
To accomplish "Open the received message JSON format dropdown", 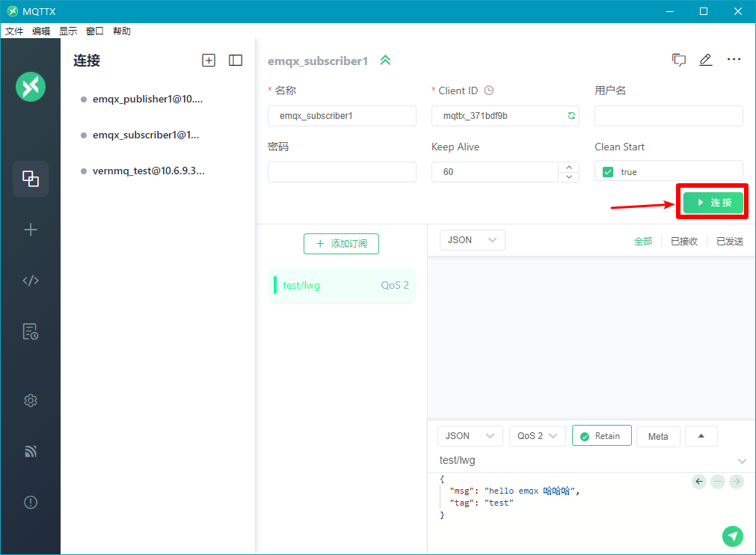I will point(472,240).
